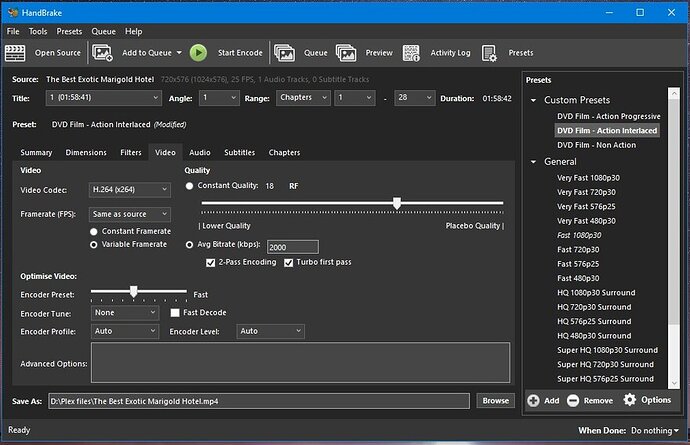Viewport: 690px width, 445px height.
Task: Enable the Fast Decode checkbox
Action: pos(176,313)
